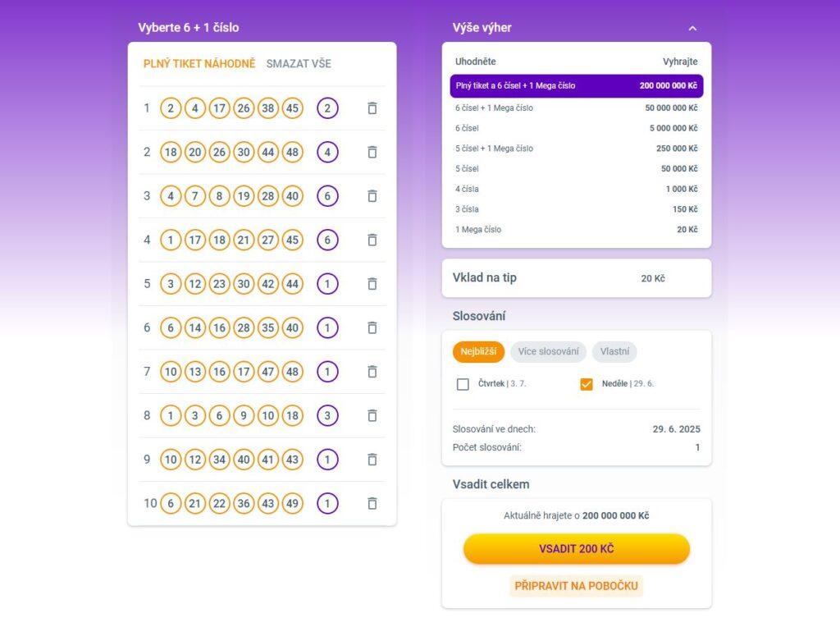
Task: Click PLNÝ TIKET NÁHODNĚ link
Action: [199, 64]
